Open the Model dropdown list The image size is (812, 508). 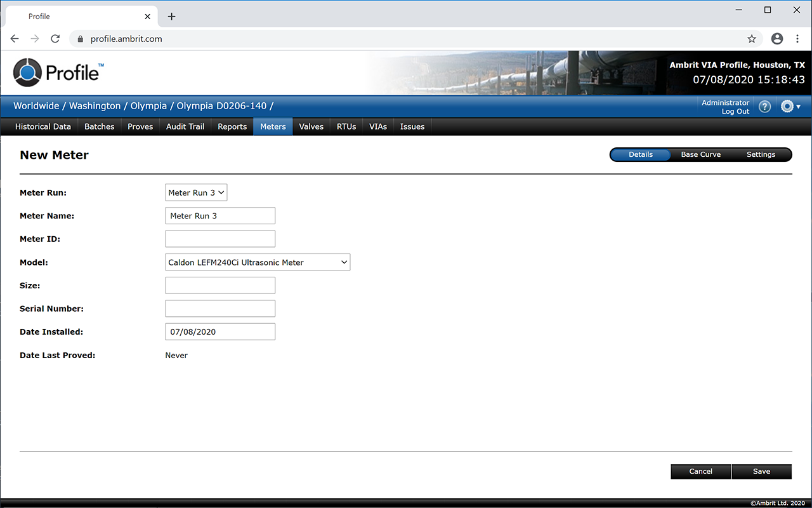(x=257, y=262)
